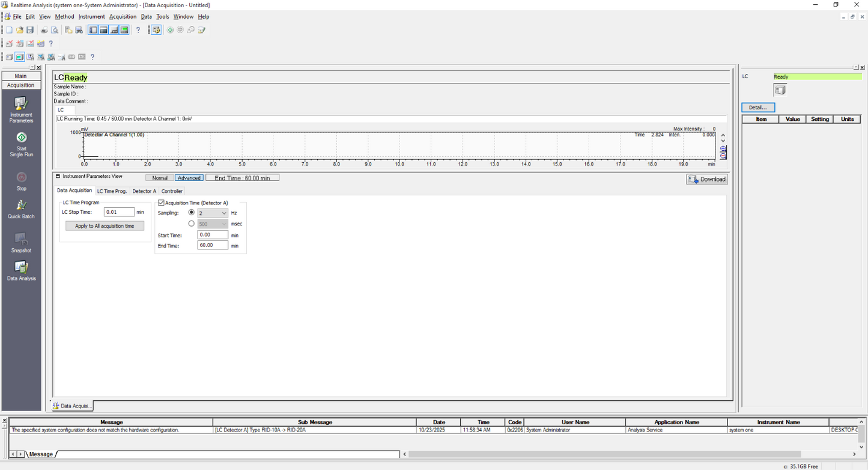Open Data Analysis from the sidebar
The width and height of the screenshot is (868, 470).
[x=21, y=270]
